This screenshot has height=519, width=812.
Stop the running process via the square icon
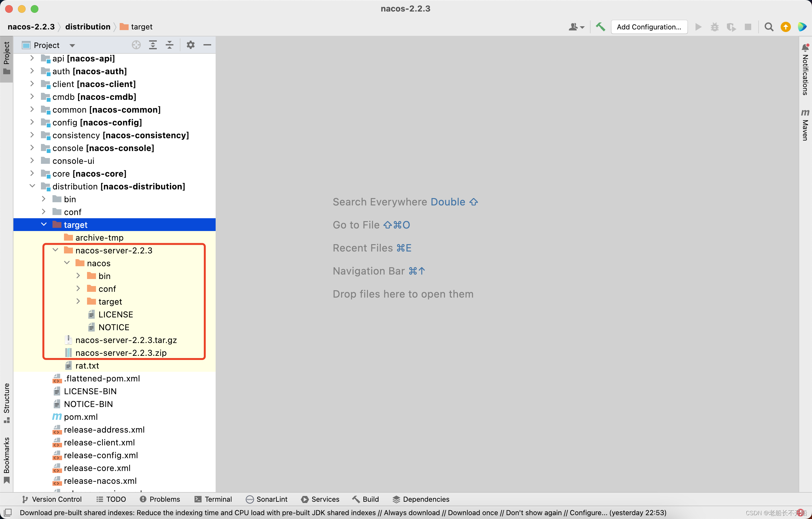click(x=748, y=27)
